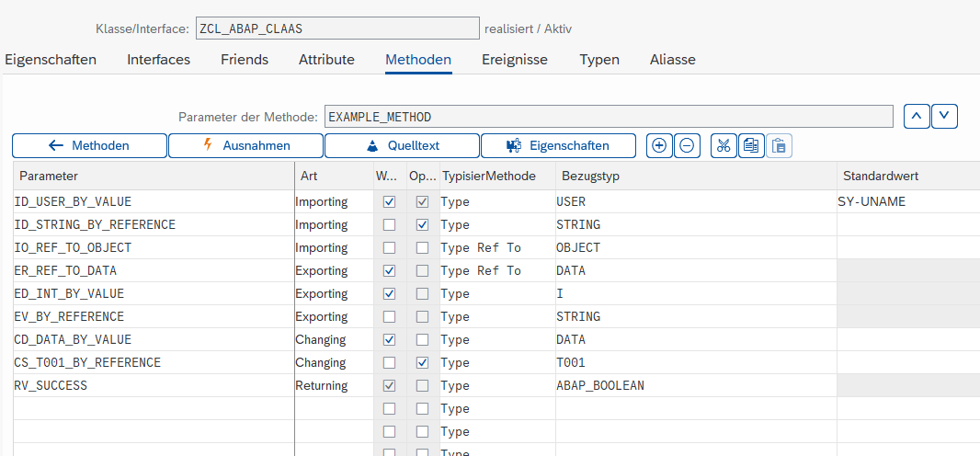Viewport: 980px width, 456px height.
Task: Select the RV_SUCCESS parameter cell
Action: tap(154, 385)
